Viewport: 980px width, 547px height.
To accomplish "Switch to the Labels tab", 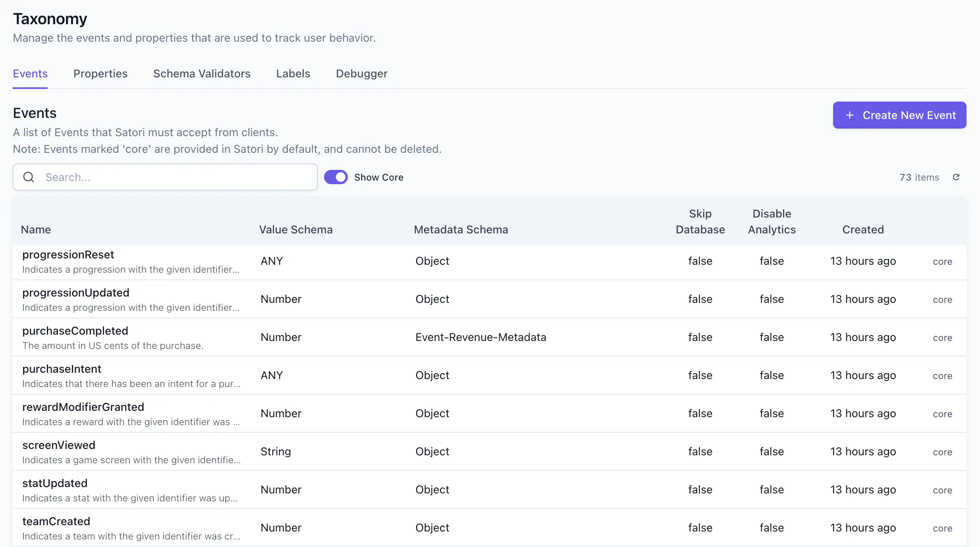I will point(293,73).
